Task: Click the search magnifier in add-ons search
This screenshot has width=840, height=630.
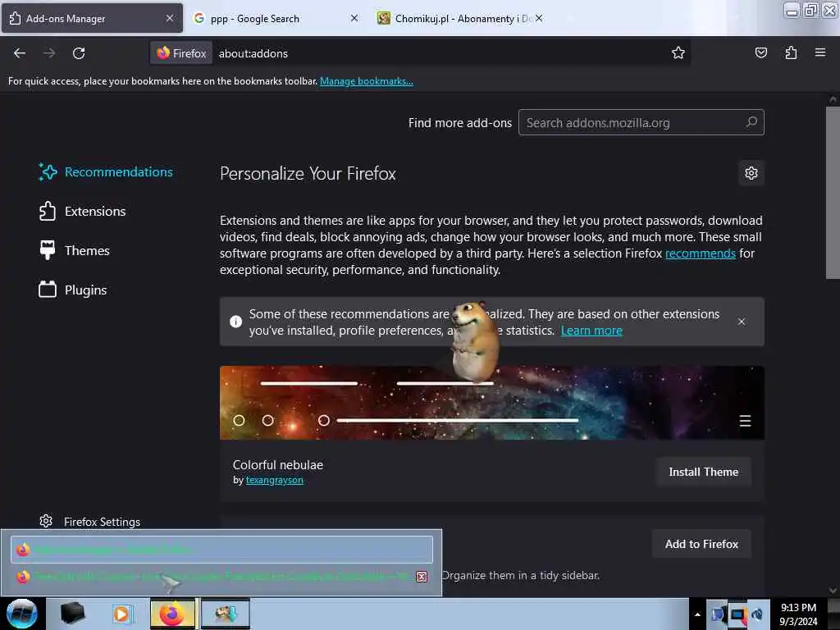Action: [x=751, y=122]
